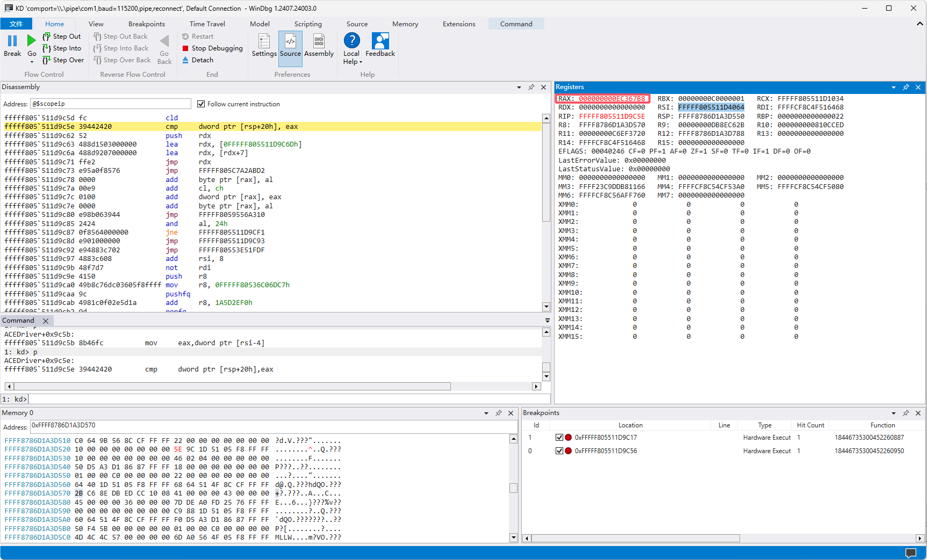The width and height of the screenshot is (927, 560).
Task: Select the Assembly preference icon
Action: [x=319, y=42]
